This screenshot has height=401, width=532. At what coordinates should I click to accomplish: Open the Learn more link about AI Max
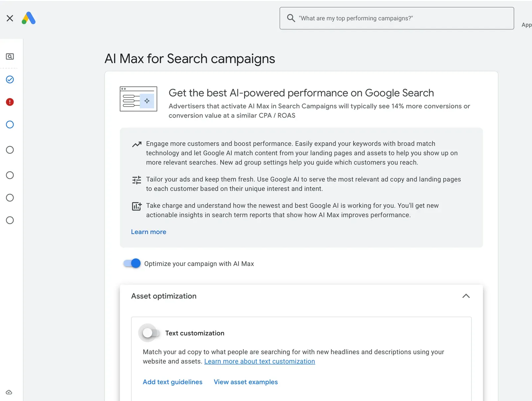pyautogui.click(x=149, y=232)
